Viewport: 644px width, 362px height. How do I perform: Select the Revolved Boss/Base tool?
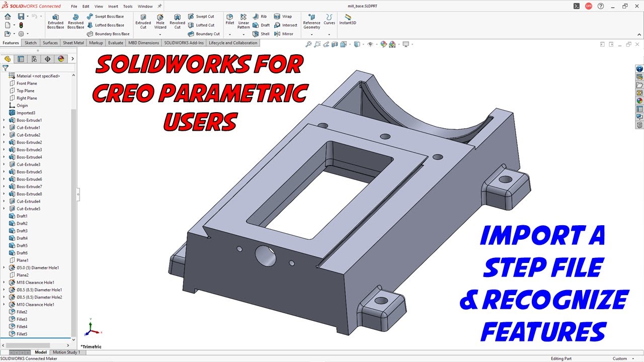(x=75, y=21)
